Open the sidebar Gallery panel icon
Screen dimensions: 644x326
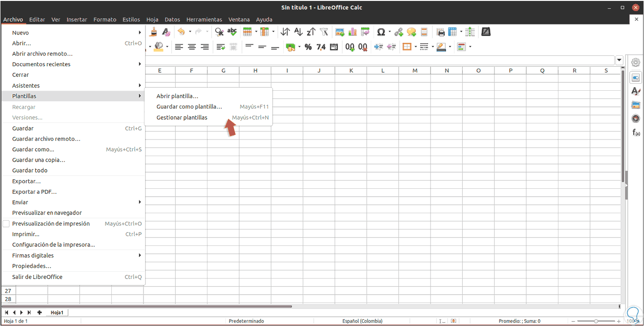click(636, 105)
